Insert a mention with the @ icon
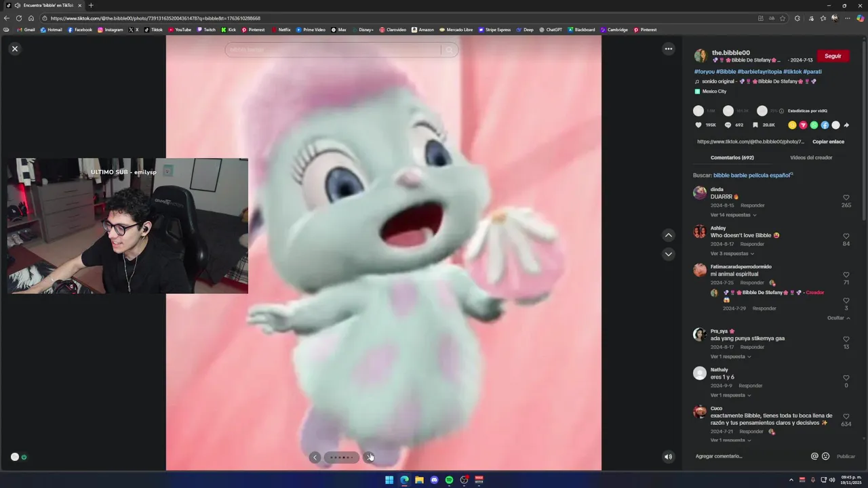Image resolution: width=868 pixels, height=488 pixels. (814, 456)
